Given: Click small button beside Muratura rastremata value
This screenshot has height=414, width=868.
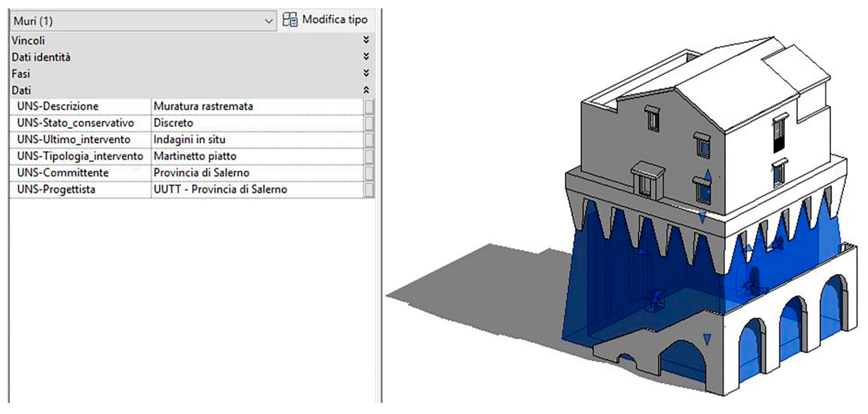Looking at the screenshot, I should coord(369,106).
